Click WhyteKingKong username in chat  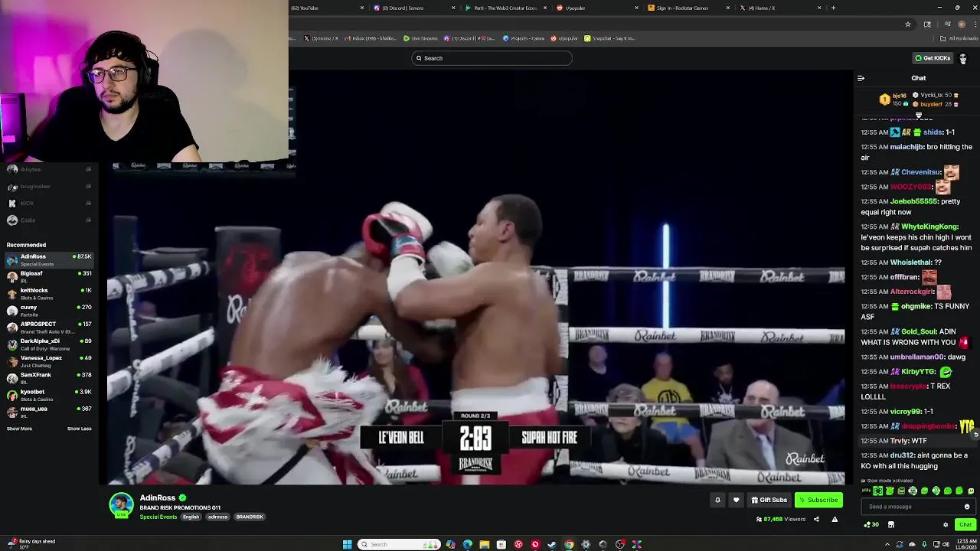pos(929,227)
